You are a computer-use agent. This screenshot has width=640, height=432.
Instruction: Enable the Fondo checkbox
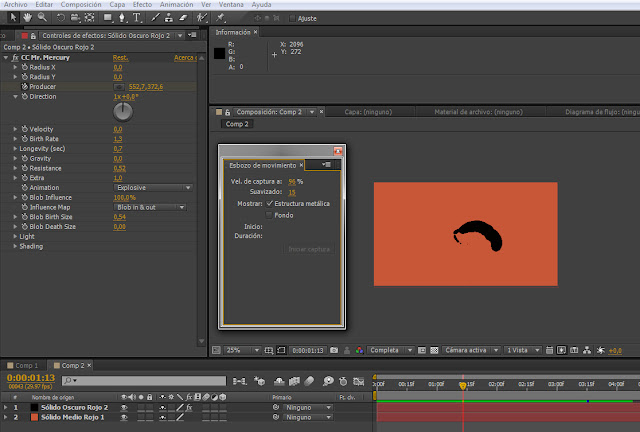(x=270, y=214)
